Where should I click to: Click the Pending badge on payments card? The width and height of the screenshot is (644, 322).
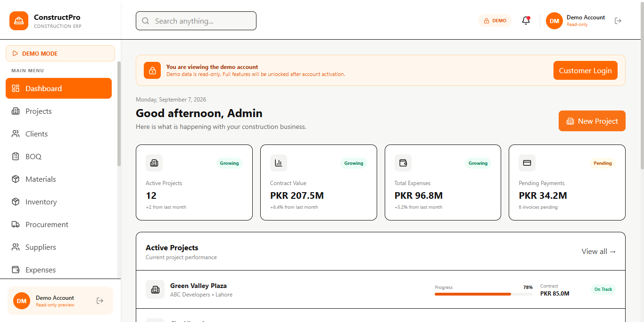603,163
